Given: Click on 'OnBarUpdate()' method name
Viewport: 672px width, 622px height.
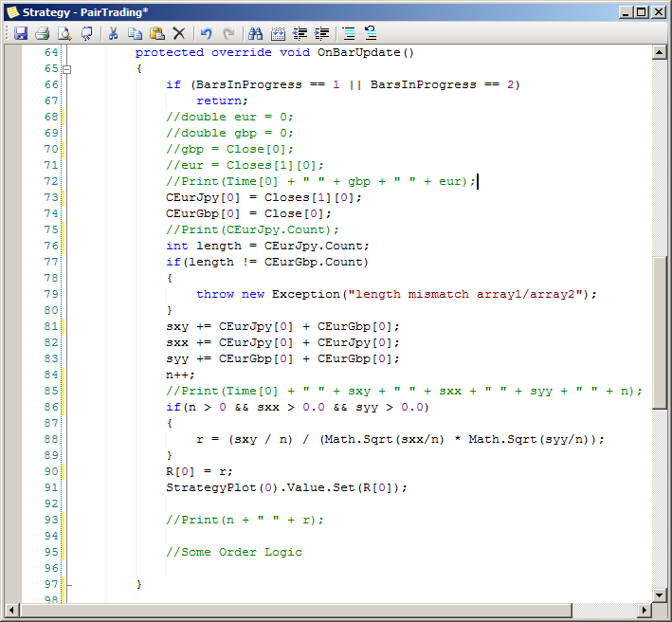Looking at the screenshot, I should coord(365,53).
